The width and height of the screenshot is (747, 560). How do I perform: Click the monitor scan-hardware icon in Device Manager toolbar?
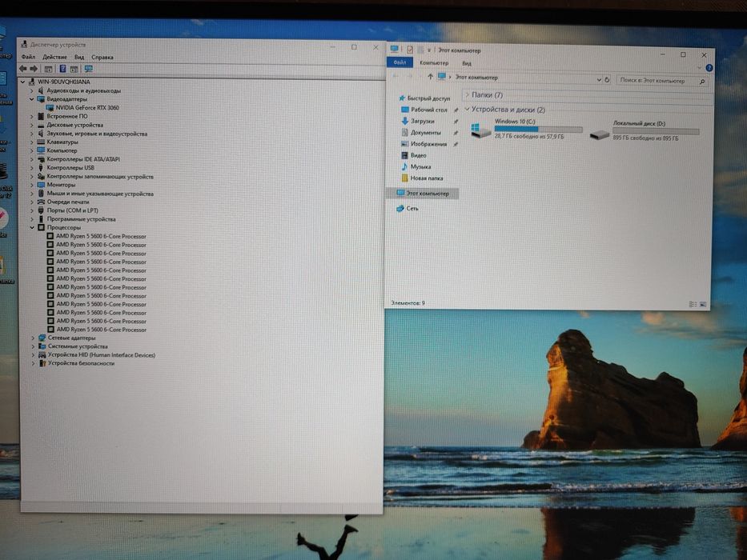tap(89, 69)
